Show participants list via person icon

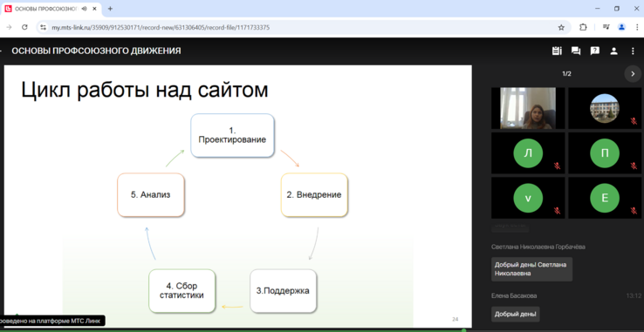[x=613, y=51]
